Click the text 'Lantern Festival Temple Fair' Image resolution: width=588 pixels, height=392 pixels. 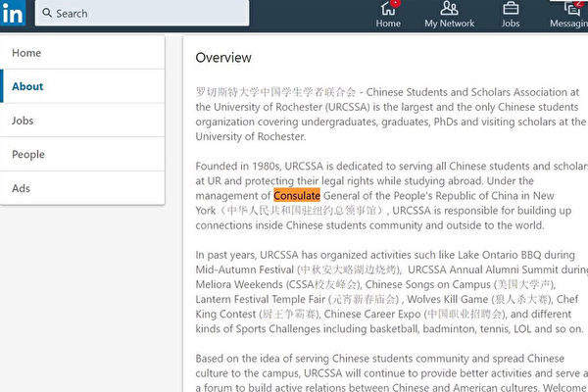[261, 299]
